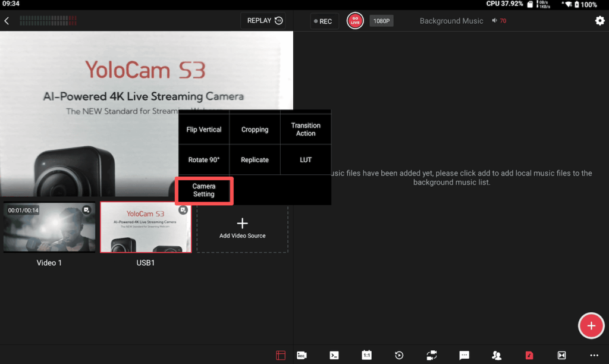This screenshot has height=364, width=609.
Task: Open settings badge on Video 1 thumbnail
Action: (x=87, y=210)
